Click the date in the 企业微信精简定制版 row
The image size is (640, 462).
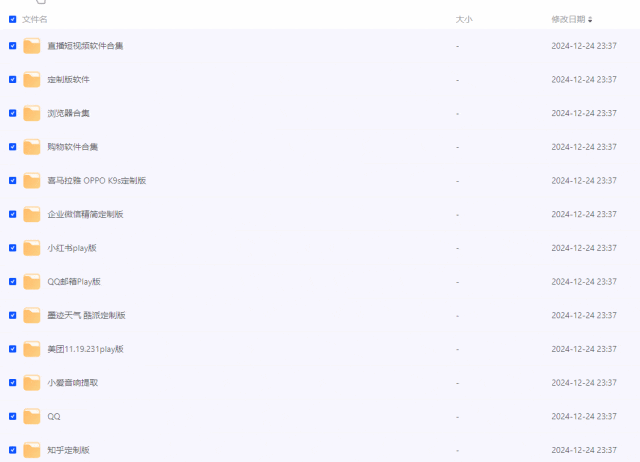click(x=584, y=214)
